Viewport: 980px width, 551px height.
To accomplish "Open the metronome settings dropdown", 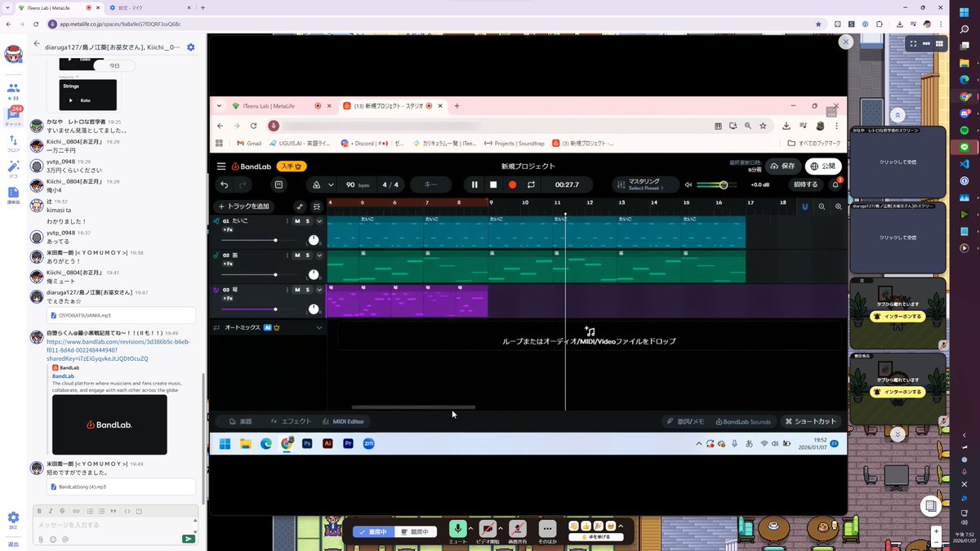I will point(329,184).
